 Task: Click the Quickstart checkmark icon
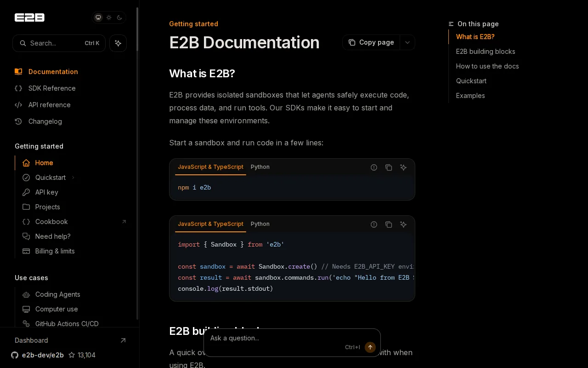26,178
